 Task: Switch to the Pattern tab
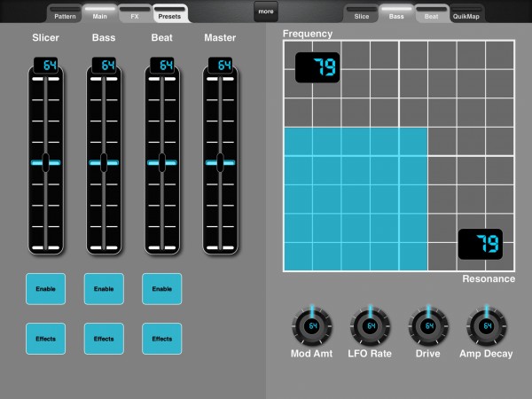click(65, 14)
